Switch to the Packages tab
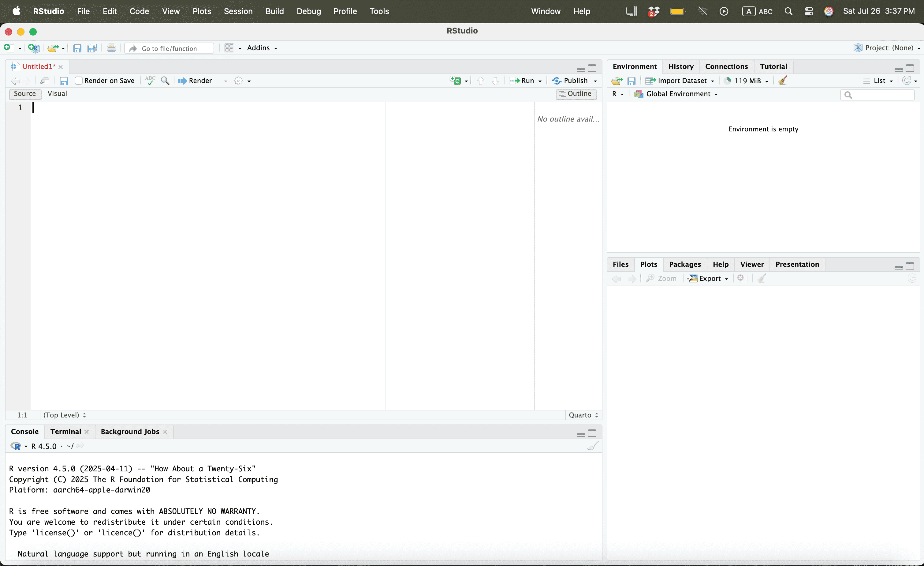Screen dimensions: 924x566 point(685,264)
